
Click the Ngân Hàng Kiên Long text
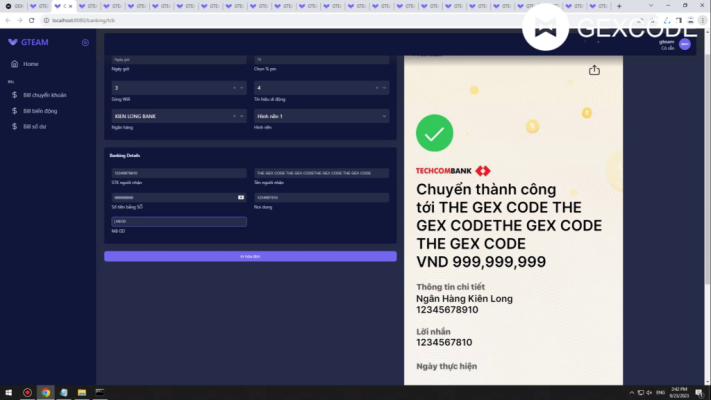[464, 299]
